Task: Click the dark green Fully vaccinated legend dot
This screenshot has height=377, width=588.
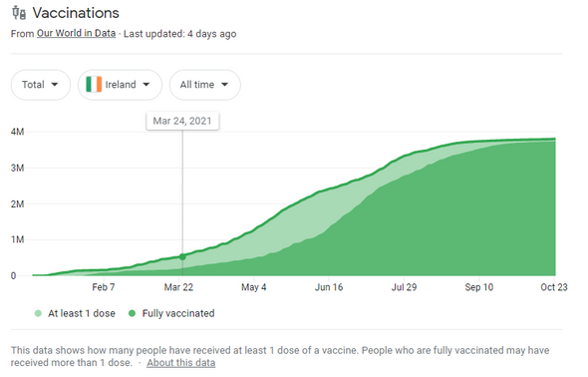Action: pyautogui.click(x=132, y=313)
